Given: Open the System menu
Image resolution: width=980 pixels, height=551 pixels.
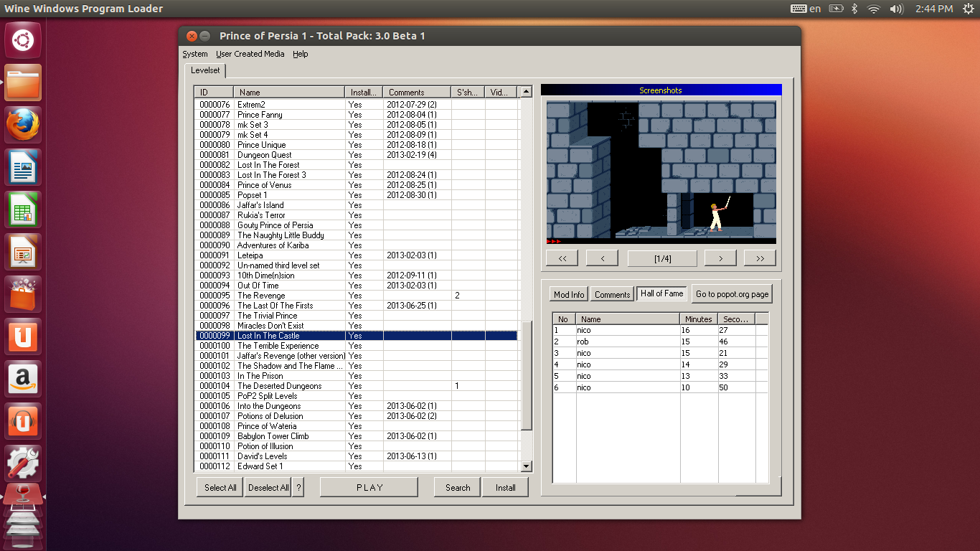Looking at the screenshot, I should tap(194, 54).
